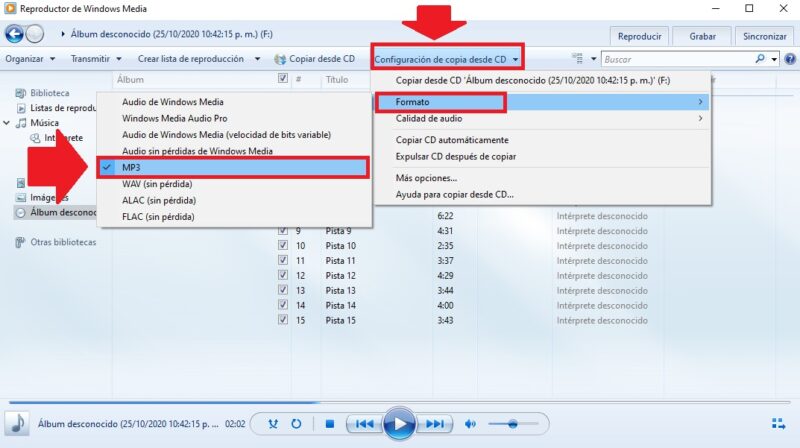Open the view options icon
The height and width of the screenshot is (448, 800).
(x=578, y=59)
